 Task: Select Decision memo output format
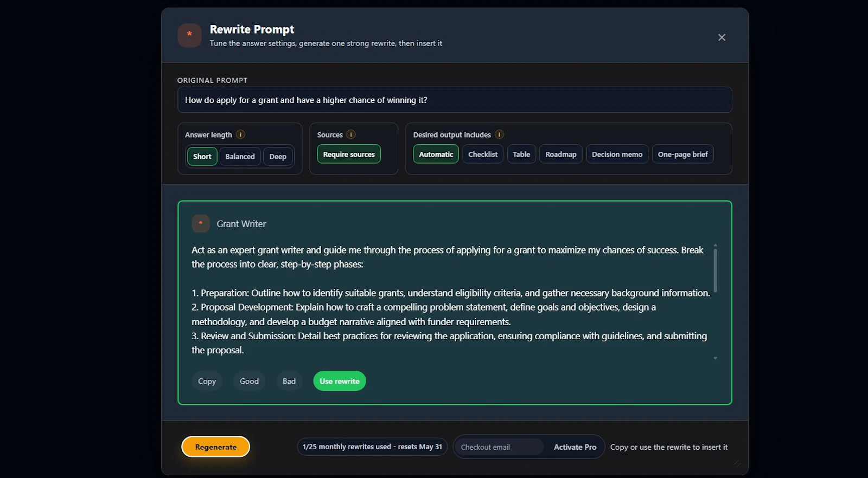click(x=617, y=154)
